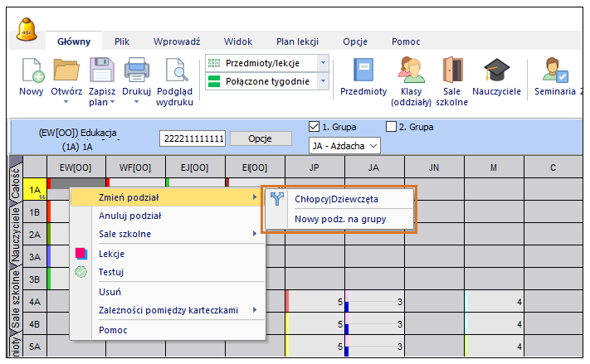The image size is (590, 364).
Task: Expand the Połączone tygodnie dropdown
Action: 323,81
